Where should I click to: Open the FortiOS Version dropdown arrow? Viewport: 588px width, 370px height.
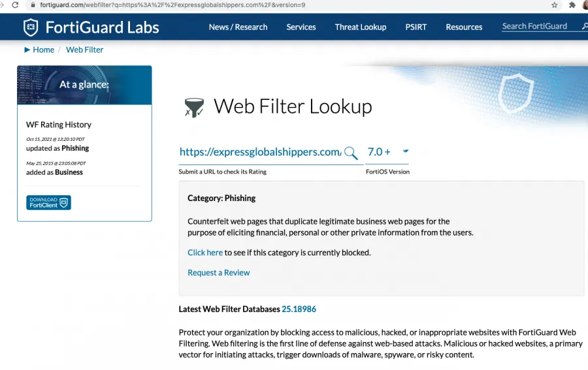(x=405, y=151)
